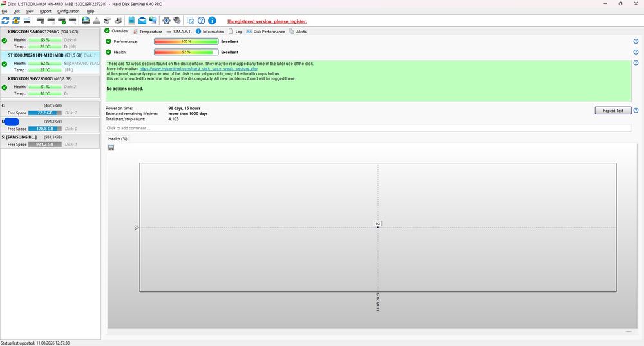This screenshot has height=346, width=644.
Task: Click the 931.2 GB free space bar
Action: point(45,144)
